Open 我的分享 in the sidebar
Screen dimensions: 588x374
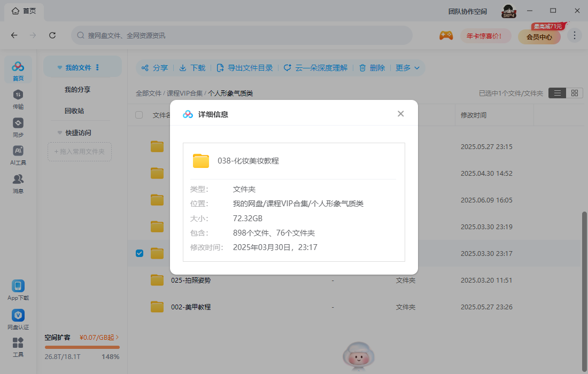pyautogui.click(x=78, y=90)
